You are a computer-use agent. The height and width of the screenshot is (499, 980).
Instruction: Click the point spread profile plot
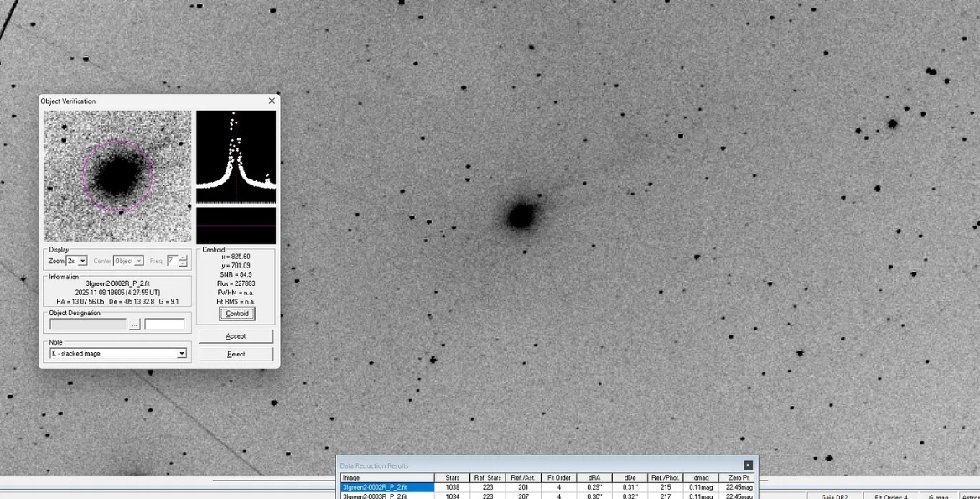236,157
